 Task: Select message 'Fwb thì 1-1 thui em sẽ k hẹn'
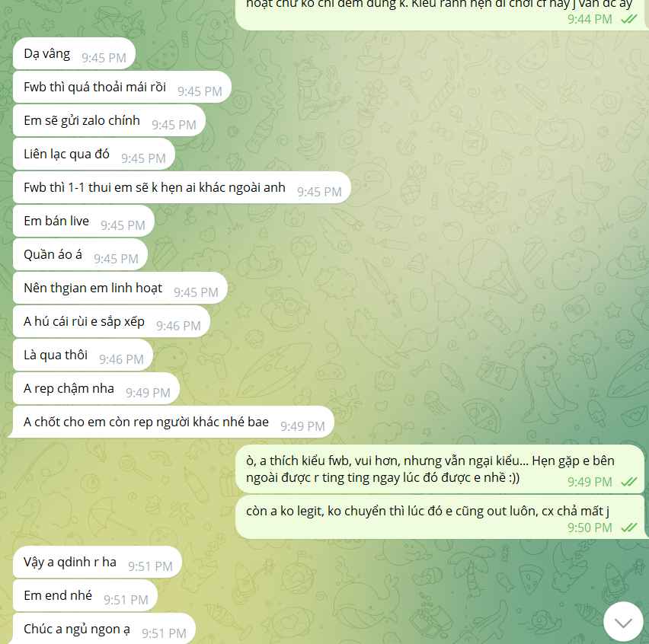(x=182, y=188)
